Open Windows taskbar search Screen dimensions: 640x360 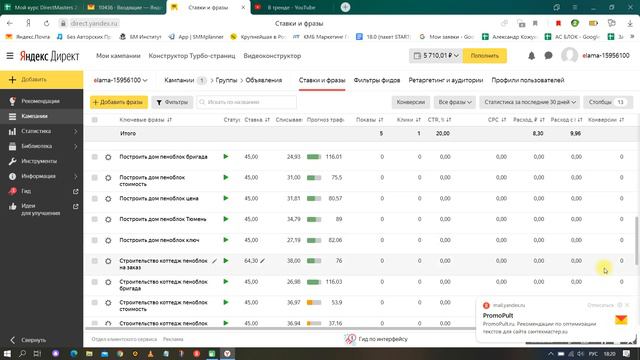[22, 353]
